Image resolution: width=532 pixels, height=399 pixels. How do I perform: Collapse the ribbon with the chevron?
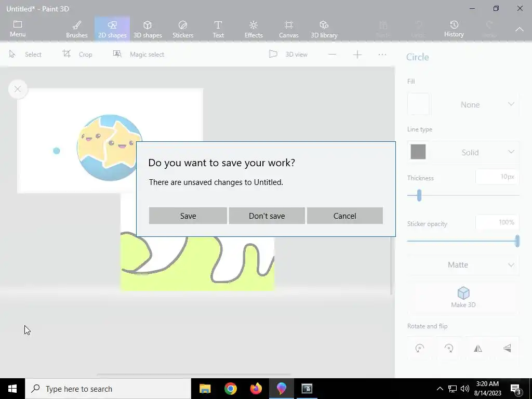click(x=519, y=30)
